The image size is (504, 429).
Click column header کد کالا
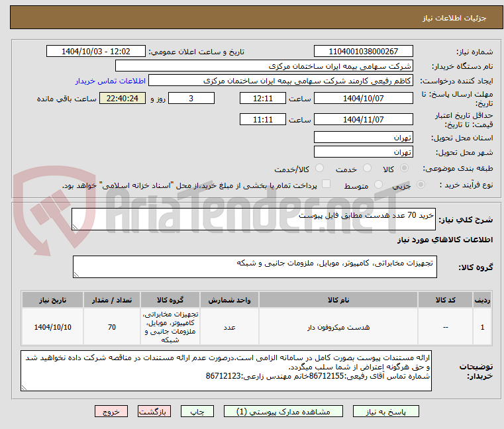click(446, 300)
